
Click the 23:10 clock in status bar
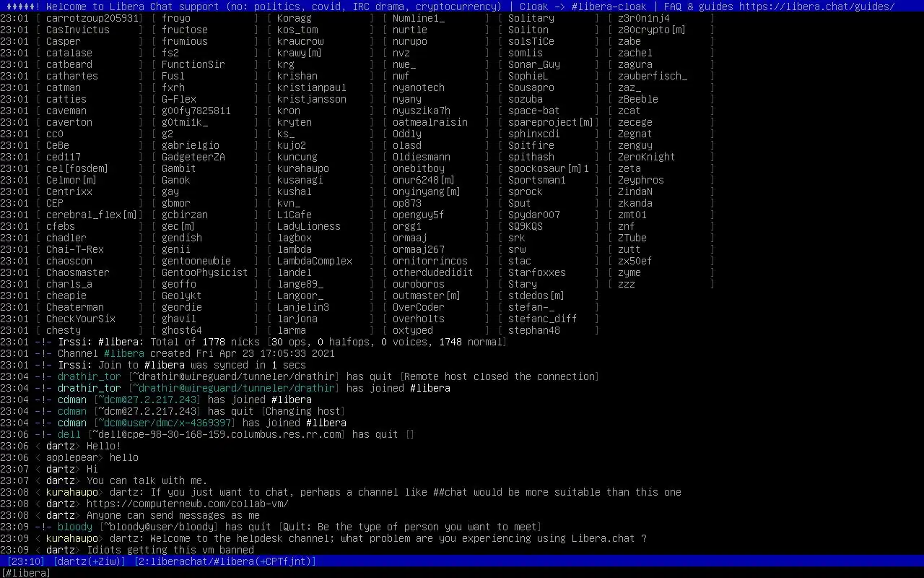(x=26, y=561)
